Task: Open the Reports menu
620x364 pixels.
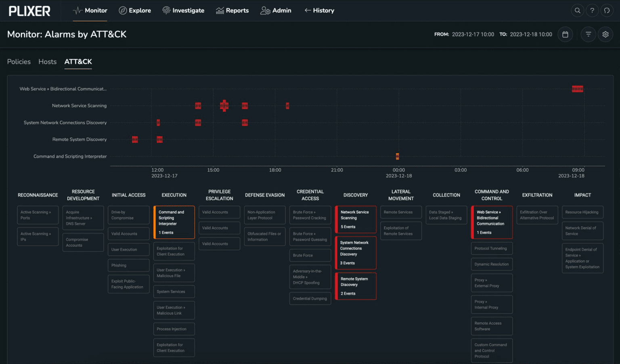Action: [232, 10]
